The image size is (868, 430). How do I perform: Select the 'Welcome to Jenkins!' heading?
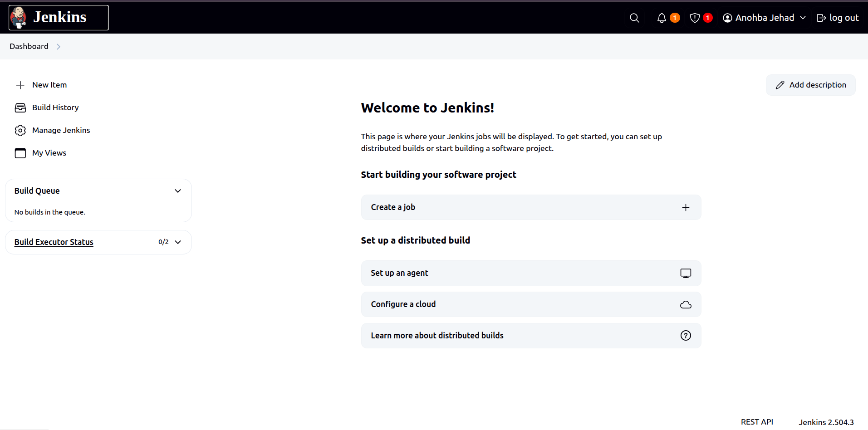point(427,108)
